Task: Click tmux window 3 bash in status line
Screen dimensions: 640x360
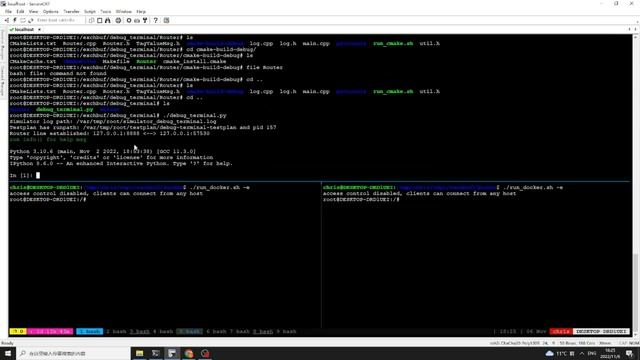Action: pyautogui.click(x=140, y=331)
